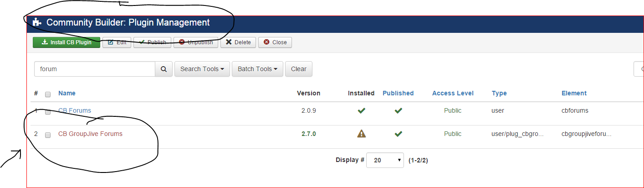Tick the checkbox for CB GroupJive Forums
The width and height of the screenshot is (644, 188).
point(48,135)
